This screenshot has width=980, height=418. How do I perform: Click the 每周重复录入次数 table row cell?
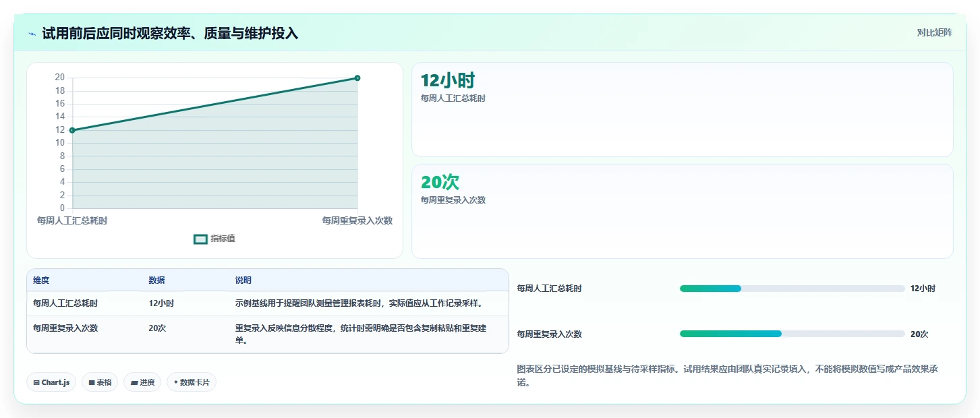65,328
